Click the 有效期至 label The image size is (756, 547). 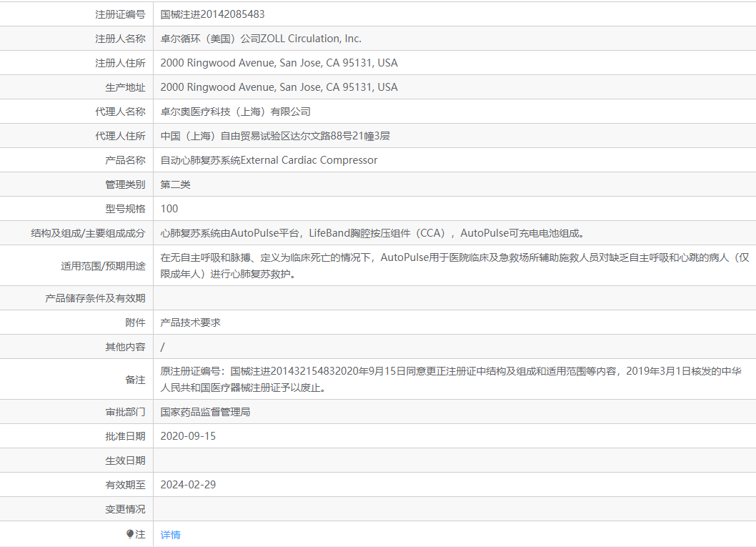click(125, 485)
